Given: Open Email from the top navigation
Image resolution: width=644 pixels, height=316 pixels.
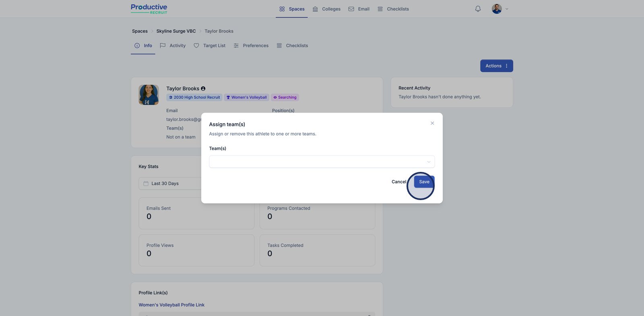Looking at the screenshot, I should 359,9.
